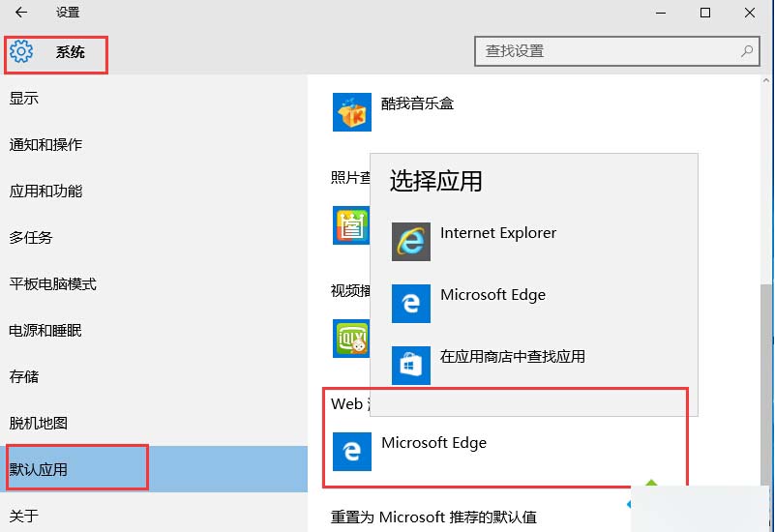The width and height of the screenshot is (775, 532).
Task: Click the search magnifier icon
Action: 747,51
